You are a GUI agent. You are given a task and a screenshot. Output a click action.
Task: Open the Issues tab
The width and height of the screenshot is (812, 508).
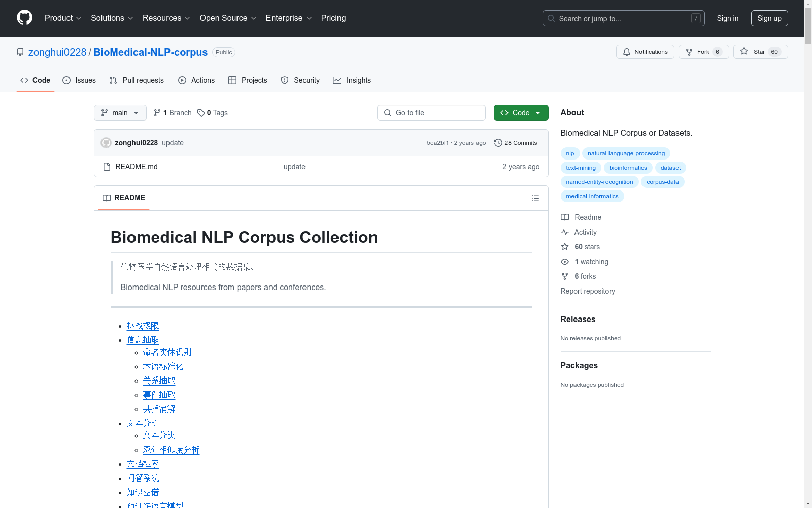[79, 80]
